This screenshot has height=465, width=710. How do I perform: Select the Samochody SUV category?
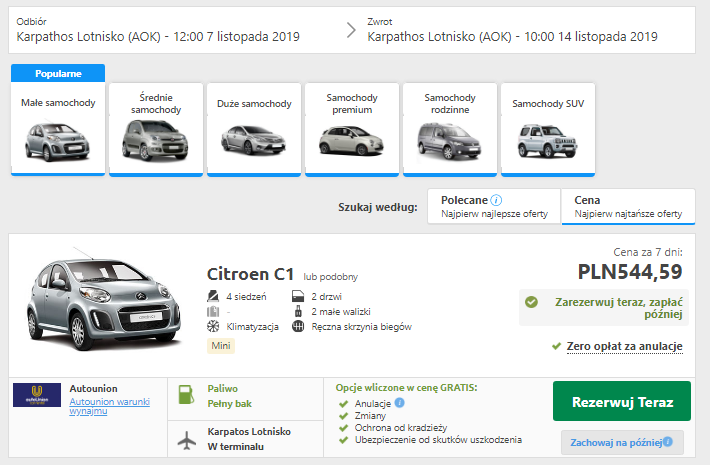(x=548, y=129)
